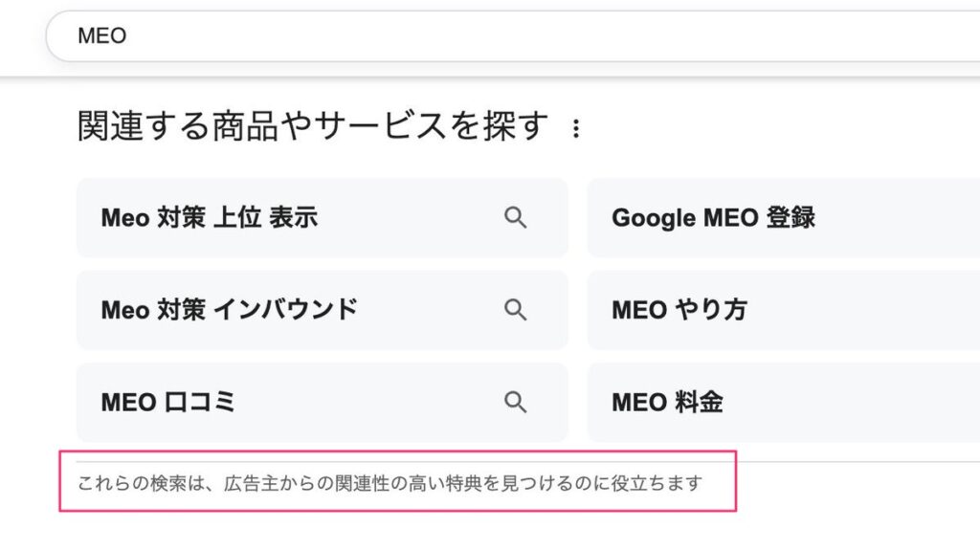The height and width of the screenshot is (551, 980).
Task: Click into the search box containing MEO
Action: tap(479, 36)
